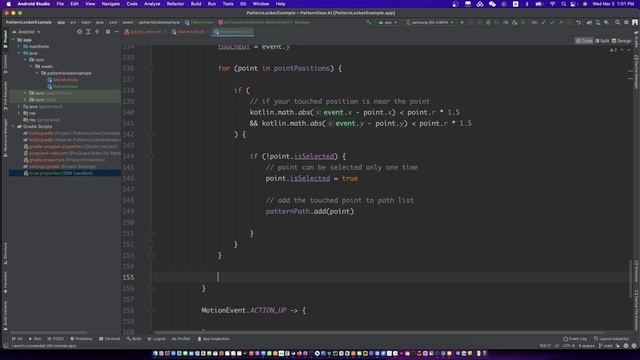Viewport: 640px width, 360px height.
Task: Collapse the app module tree node
Action: click(x=13, y=40)
